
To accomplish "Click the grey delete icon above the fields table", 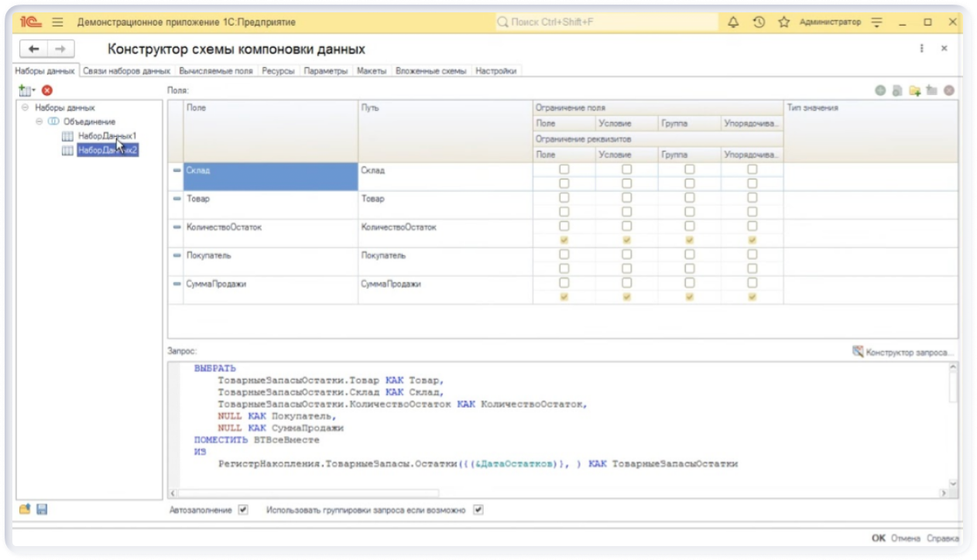I will (949, 90).
